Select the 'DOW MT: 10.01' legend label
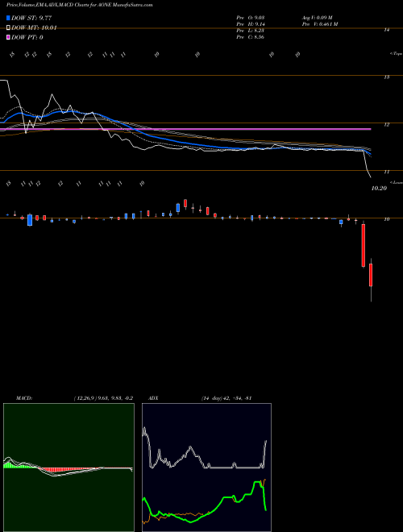The image size is (403, 532). tap(34, 28)
